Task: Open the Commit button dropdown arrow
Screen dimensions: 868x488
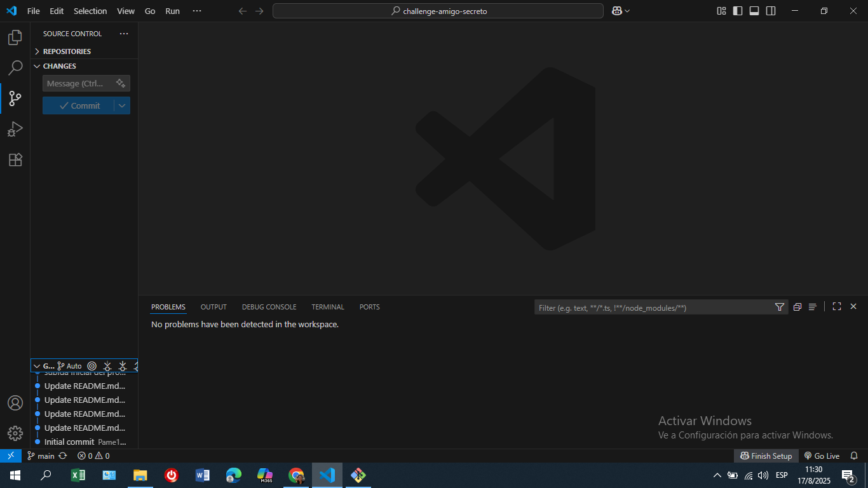Action: [x=122, y=105]
